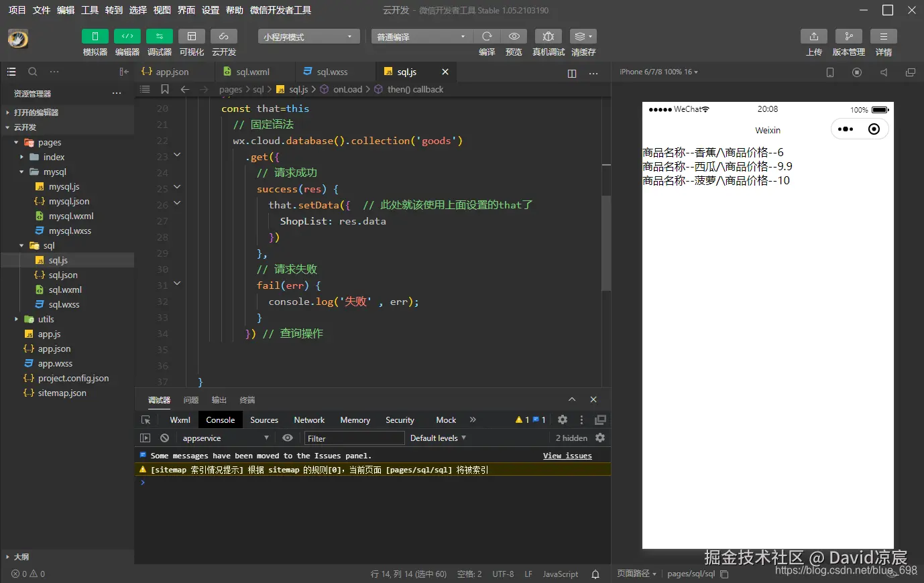This screenshot has height=583, width=924.
Task: Click the Preview eye icon in toolbar
Action: [514, 37]
